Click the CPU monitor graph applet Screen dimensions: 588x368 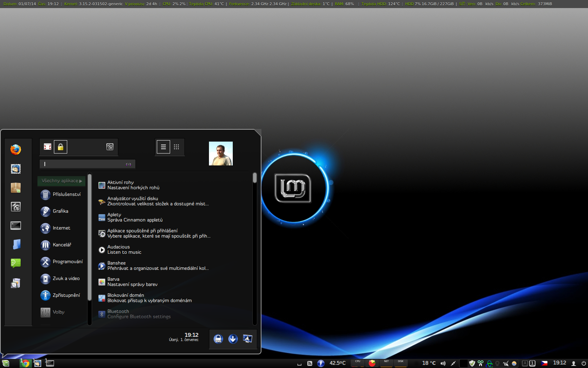click(x=358, y=363)
